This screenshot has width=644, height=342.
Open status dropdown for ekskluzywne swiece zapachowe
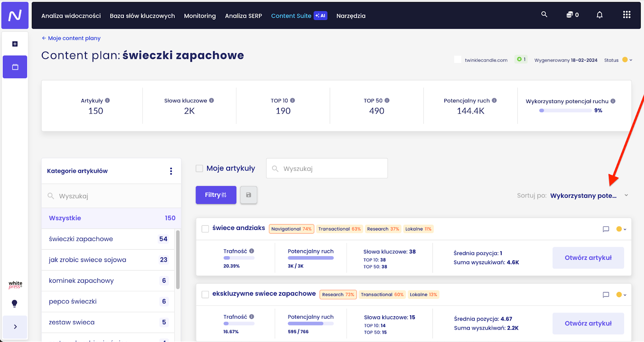click(621, 295)
